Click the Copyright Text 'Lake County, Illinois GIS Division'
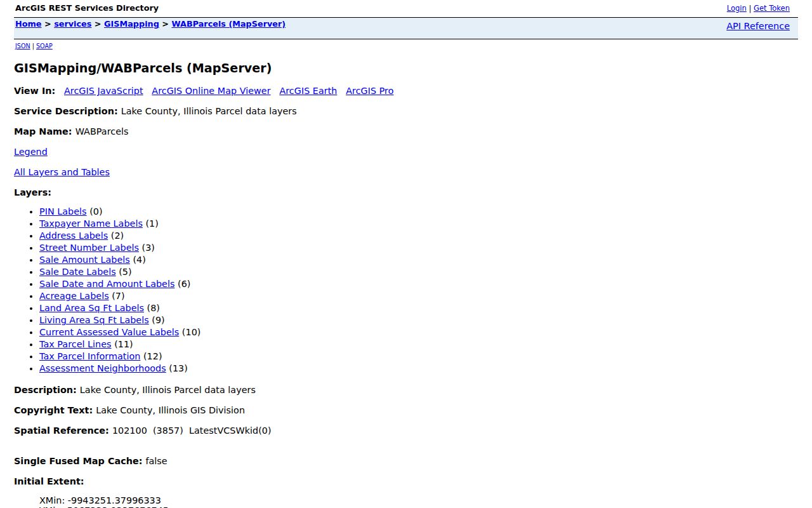Image resolution: width=812 pixels, height=508 pixels. (171, 410)
